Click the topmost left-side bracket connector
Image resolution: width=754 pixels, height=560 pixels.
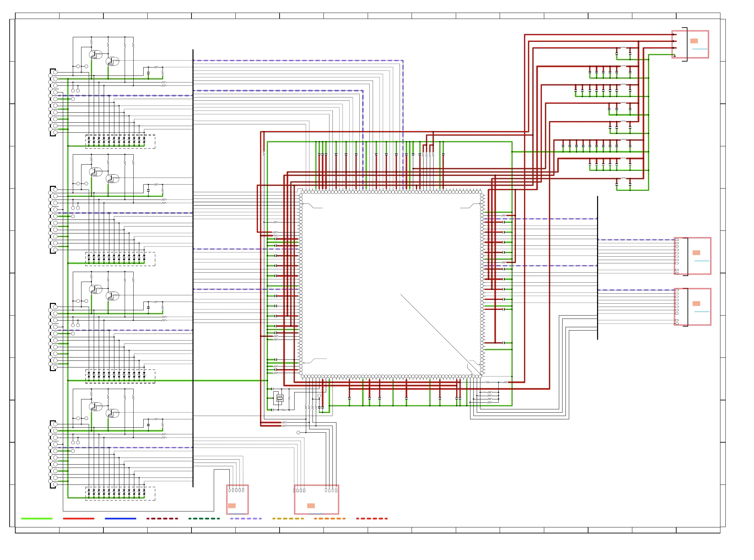pyautogui.click(x=53, y=102)
